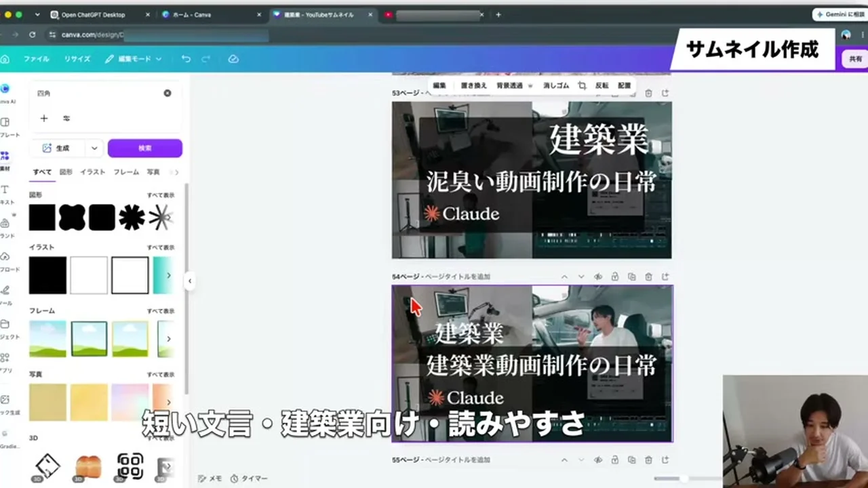
Task: Toggle visibility of page 54
Action: click(598, 277)
